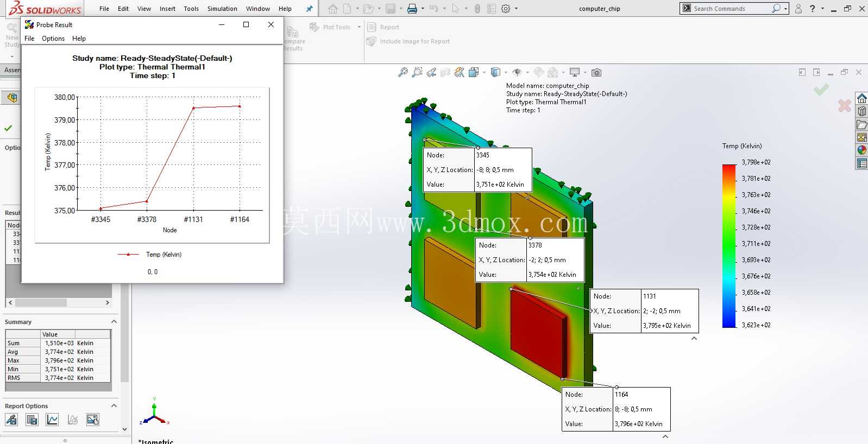The image size is (868, 444).
Task: Open the Print dropdown arrow
Action: 423,9
